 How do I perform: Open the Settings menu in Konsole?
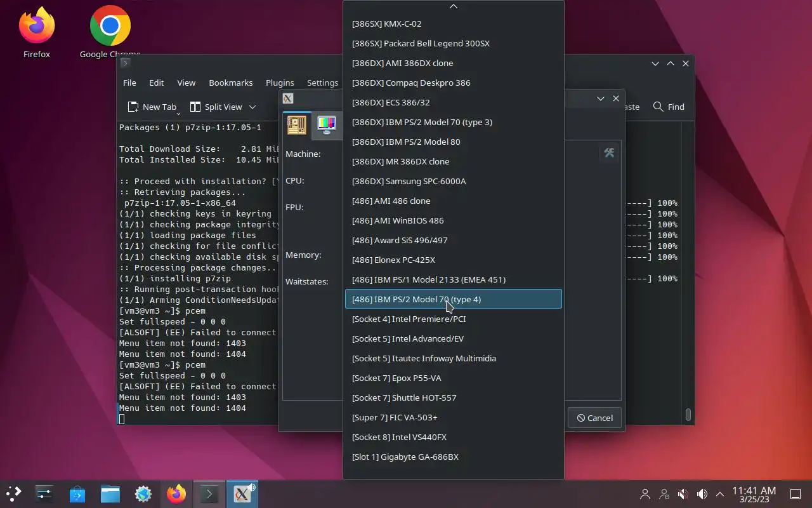(x=322, y=83)
